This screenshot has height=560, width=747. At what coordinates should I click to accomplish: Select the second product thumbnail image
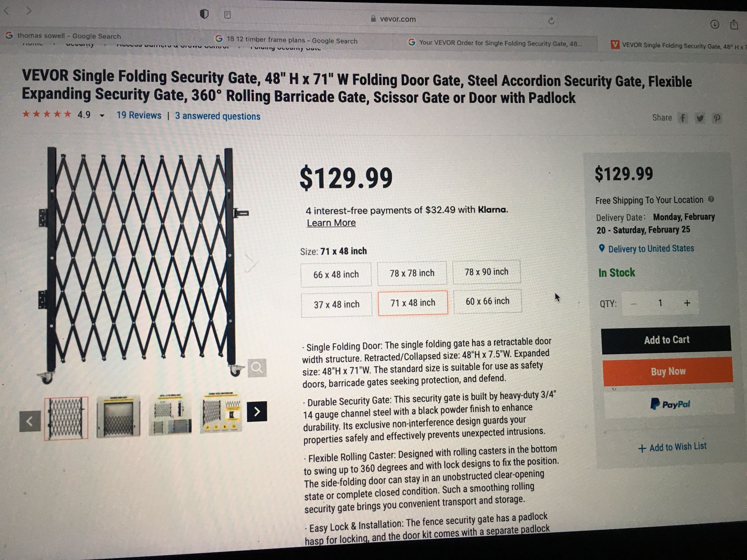pyautogui.click(x=119, y=416)
